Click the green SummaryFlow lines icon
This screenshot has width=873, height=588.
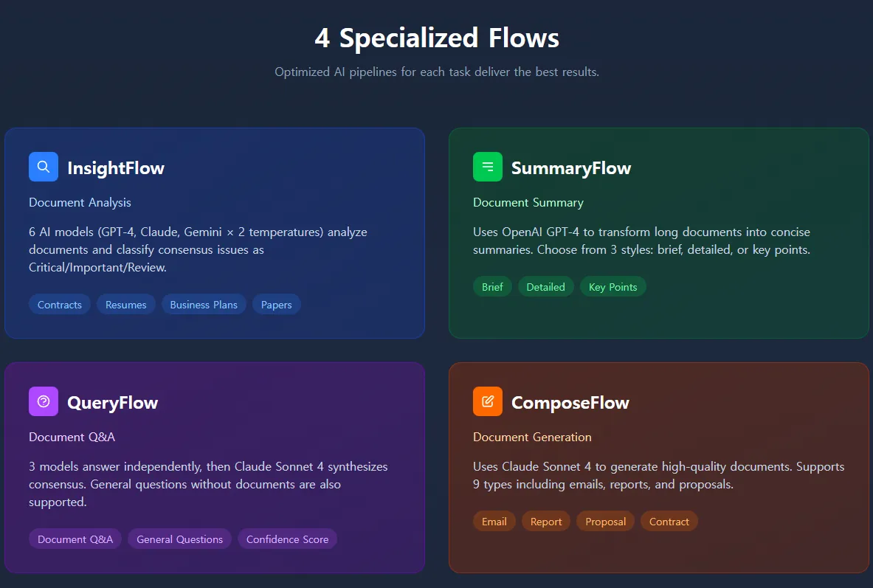click(488, 167)
